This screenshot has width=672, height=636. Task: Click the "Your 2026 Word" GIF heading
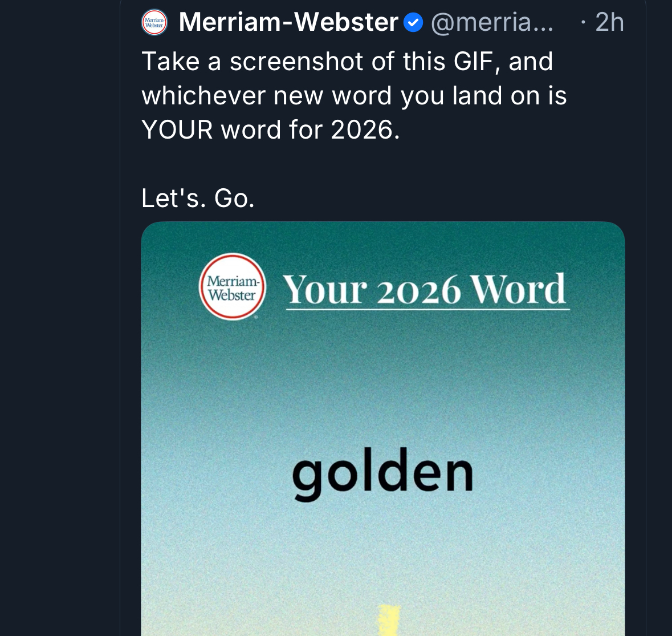point(425,290)
